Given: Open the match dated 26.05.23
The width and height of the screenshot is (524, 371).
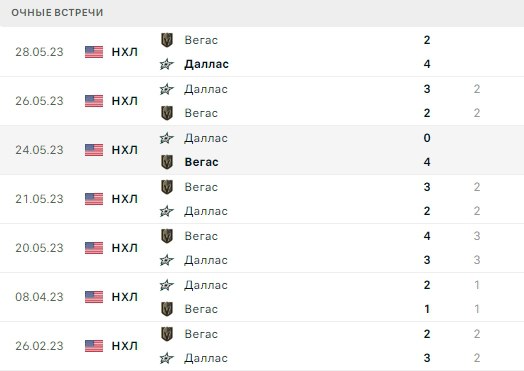Looking at the screenshot, I should (x=262, y=101).
